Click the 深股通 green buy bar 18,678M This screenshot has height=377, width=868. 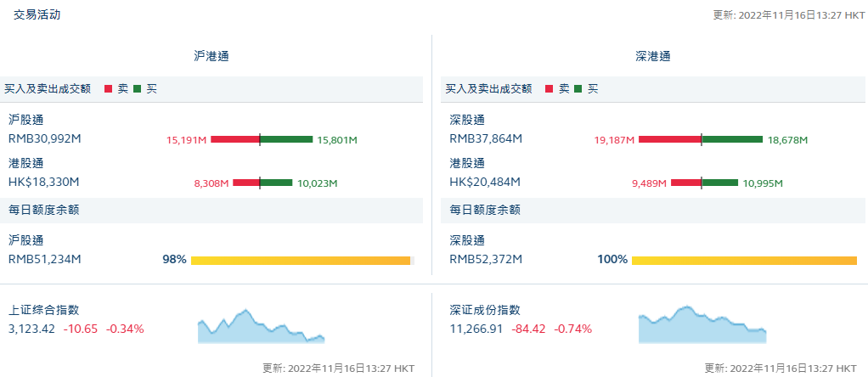pyautogui.click(x=732, y=139)
